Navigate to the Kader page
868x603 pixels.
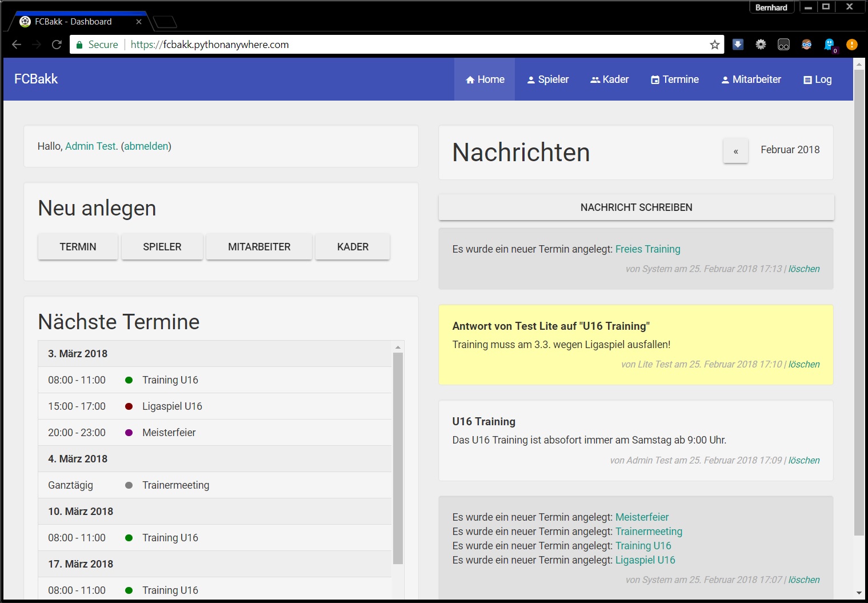(x=609, y=79)
